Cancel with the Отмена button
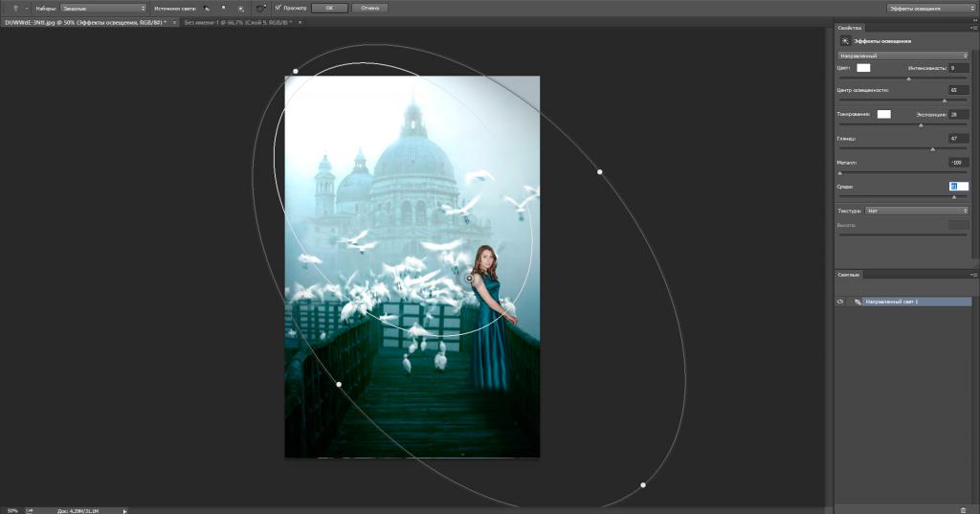The height and width of the screenshot is (514, 980). point(369,8)
